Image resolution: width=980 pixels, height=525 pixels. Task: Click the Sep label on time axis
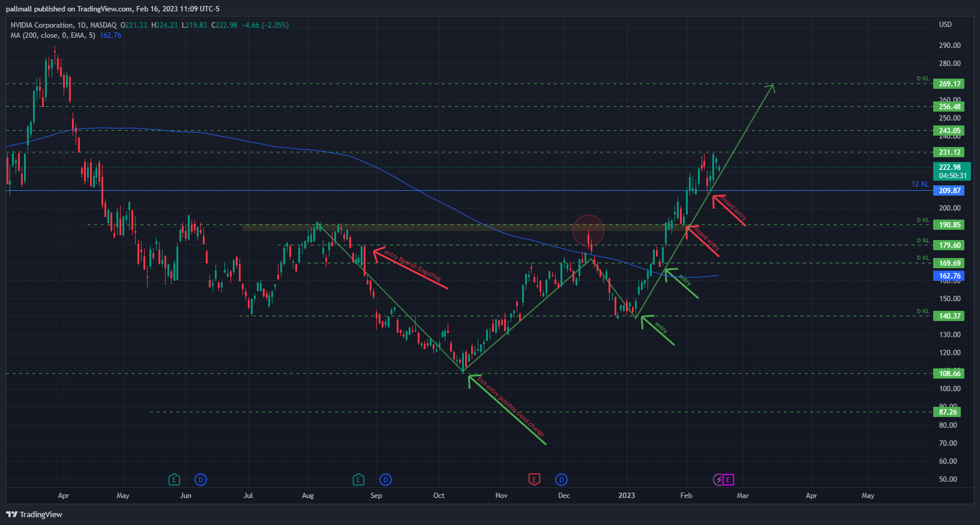coord(376,496)
